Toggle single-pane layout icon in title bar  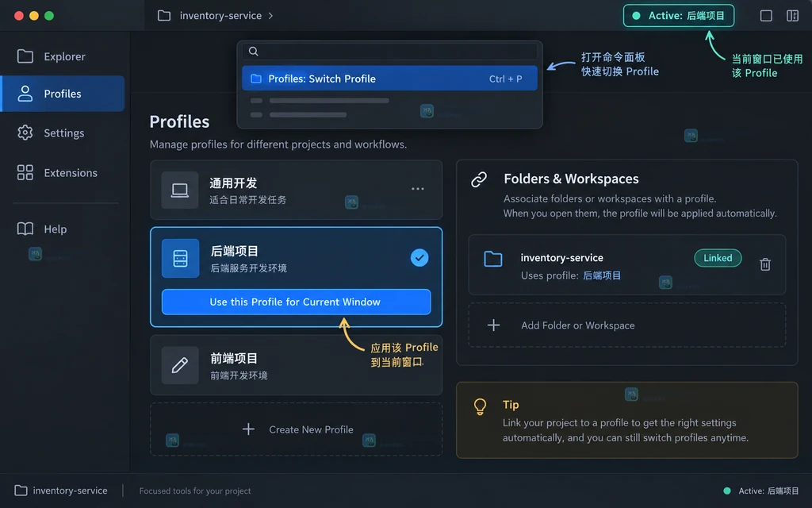tap(766, 16)
